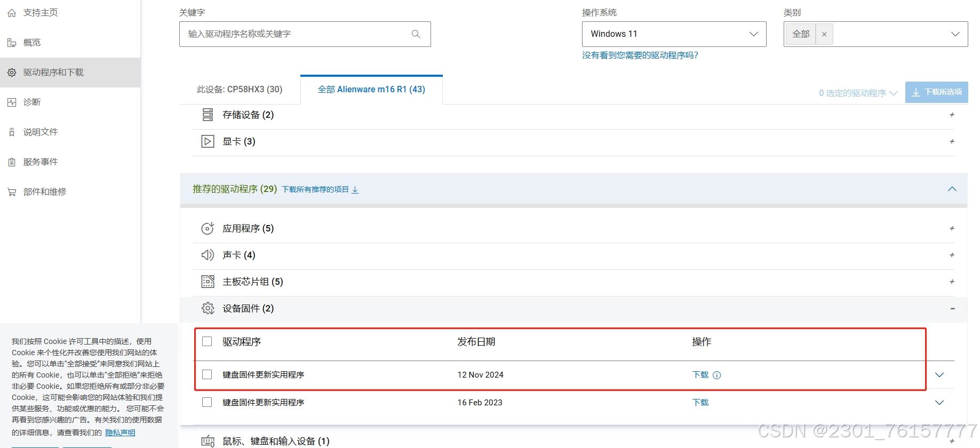Open 服务事件 in the sidebar

[x=41, y=162]
